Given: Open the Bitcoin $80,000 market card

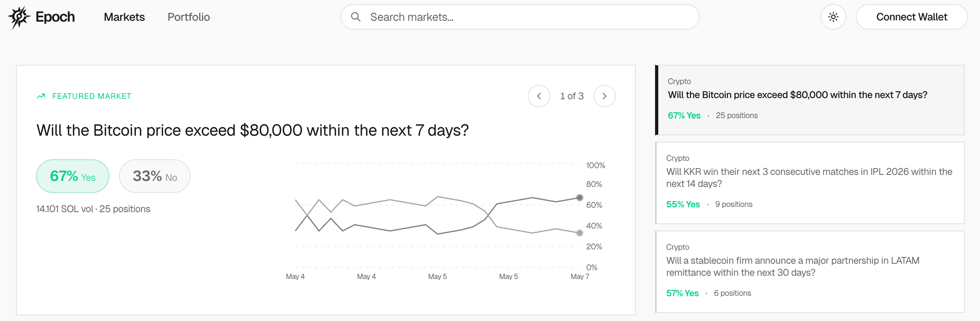Looking at the screenshot, I should (809, 100).
